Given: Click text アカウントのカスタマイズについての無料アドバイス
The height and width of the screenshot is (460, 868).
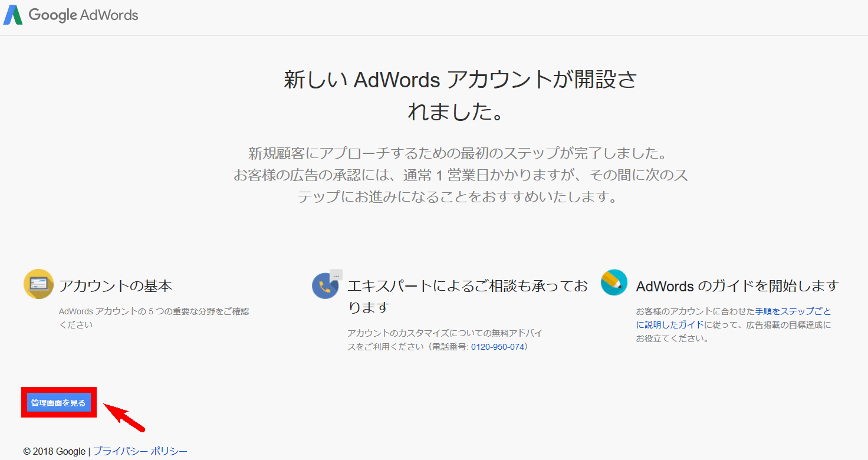Looking at the screenshot, I should coord(445,339).
